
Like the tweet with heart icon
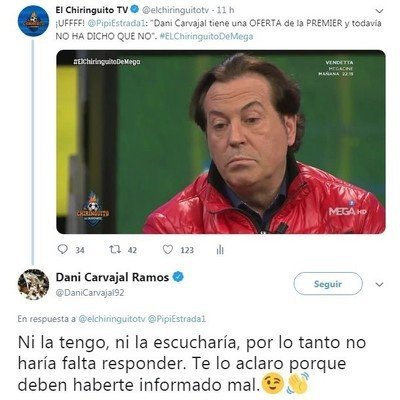pos(168,250)
